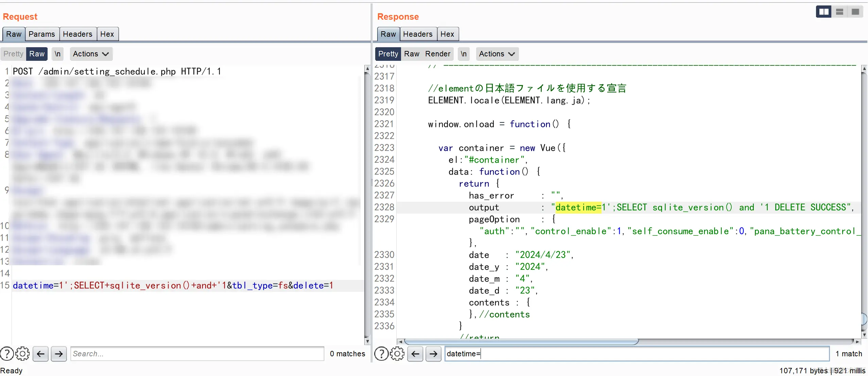
Task: Open the request Params tab
Action: coord(42,34)
